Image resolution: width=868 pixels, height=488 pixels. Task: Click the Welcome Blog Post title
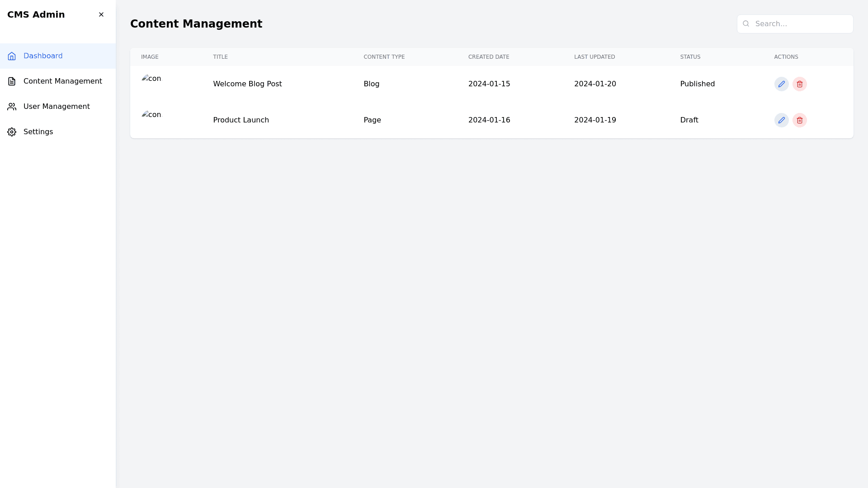(x=247, y=84)
